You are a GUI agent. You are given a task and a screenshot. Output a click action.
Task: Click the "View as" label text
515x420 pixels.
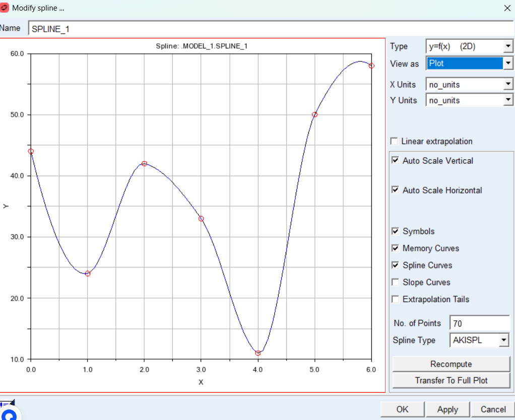click(x=404, y=63)
